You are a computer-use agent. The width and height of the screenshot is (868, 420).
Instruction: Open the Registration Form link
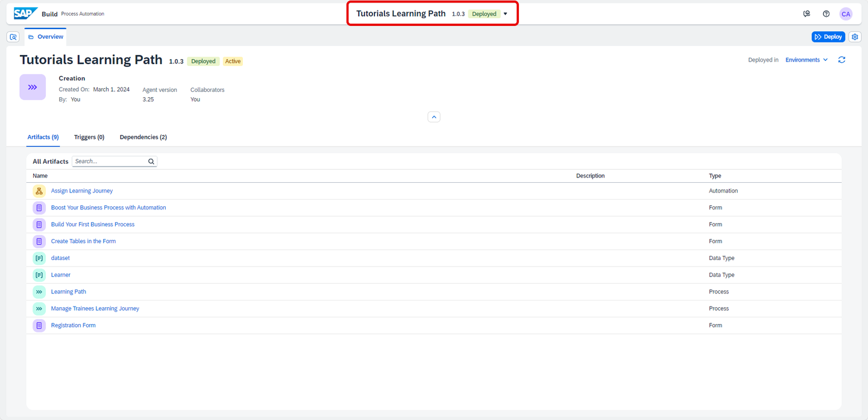74,326
